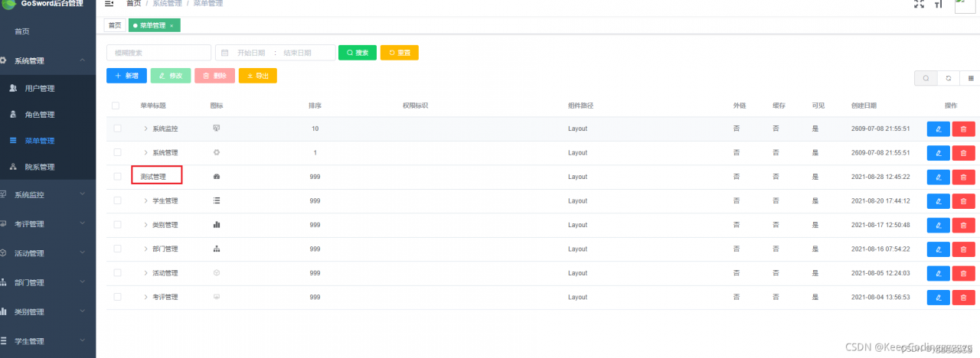Check the 活动管理 table row checkbox
The width and height of the screenshot is (980, 358).
[117, 273]
